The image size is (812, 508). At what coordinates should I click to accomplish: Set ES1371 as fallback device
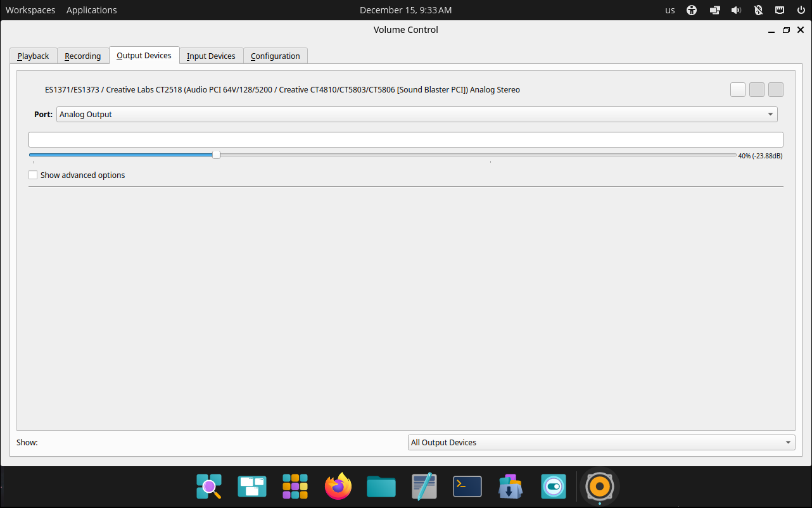click(x=775, y=89)
